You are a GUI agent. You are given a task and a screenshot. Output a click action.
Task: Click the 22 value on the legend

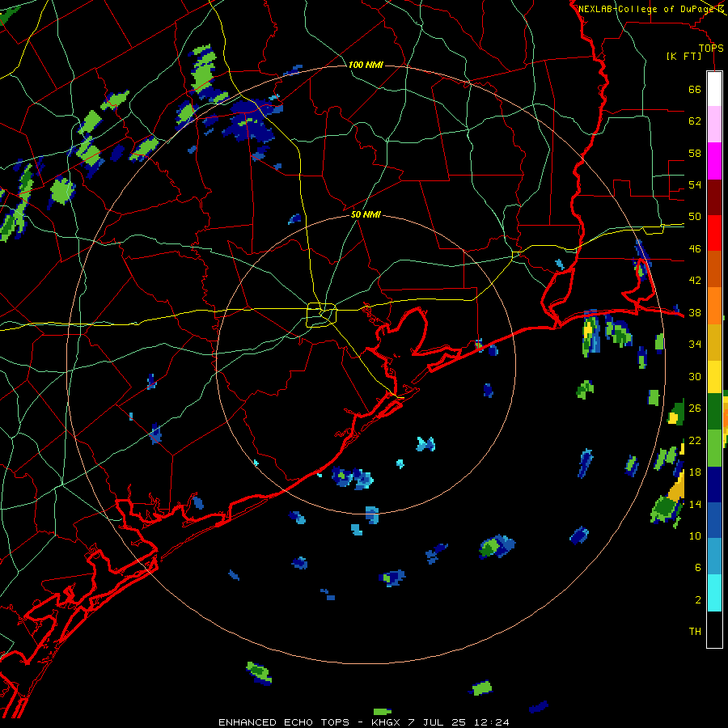[x=695, y=440]
